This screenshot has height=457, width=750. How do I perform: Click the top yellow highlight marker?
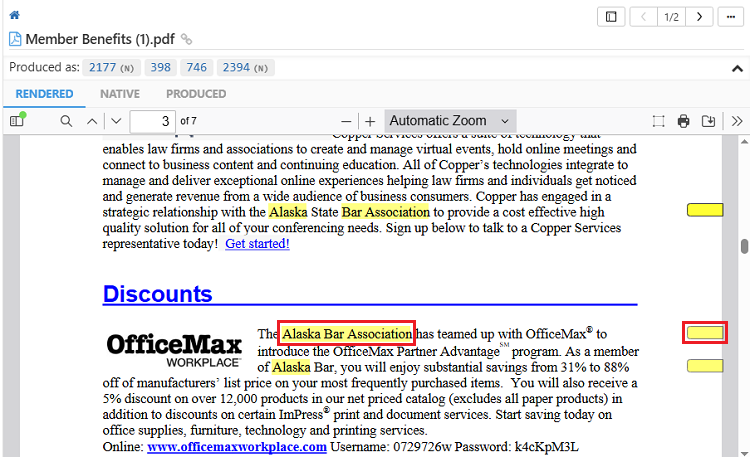click(705, 210)
